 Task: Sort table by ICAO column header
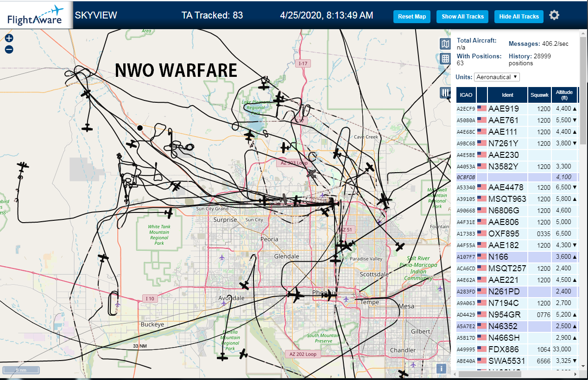(466, 95)
